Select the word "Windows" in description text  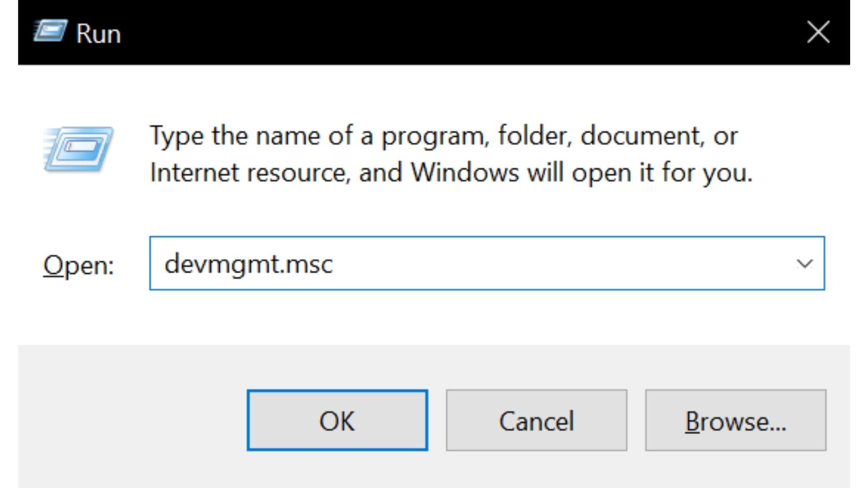pyautogui.click(x=465, y=172)
